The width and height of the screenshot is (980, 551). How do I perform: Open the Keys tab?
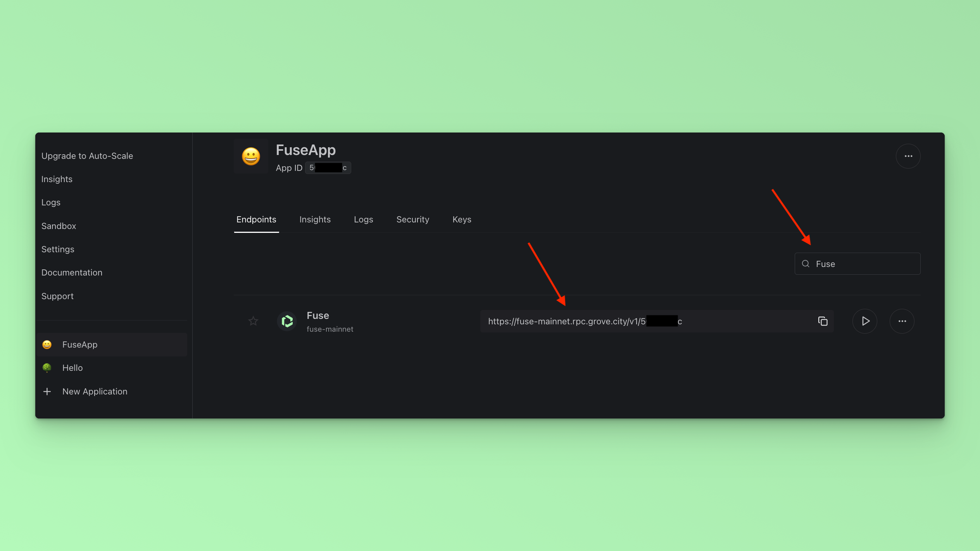tap(462, 220)
